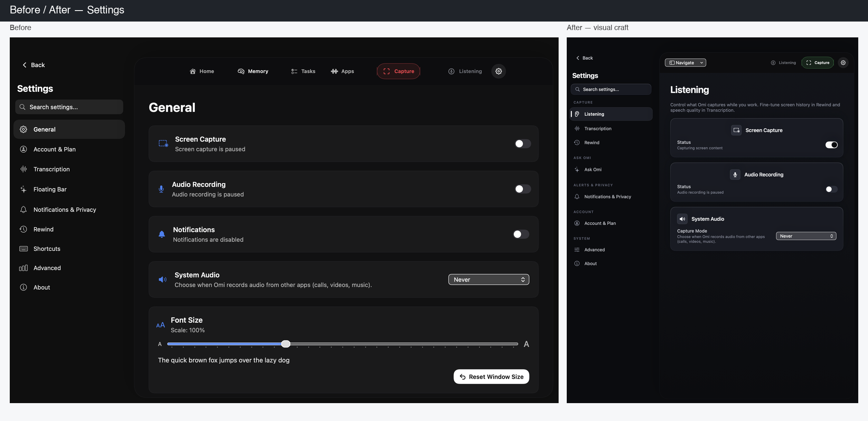Click Rewind clock icon in Before sidebar
Screen dimensions: 868x421
pos(24,229)
